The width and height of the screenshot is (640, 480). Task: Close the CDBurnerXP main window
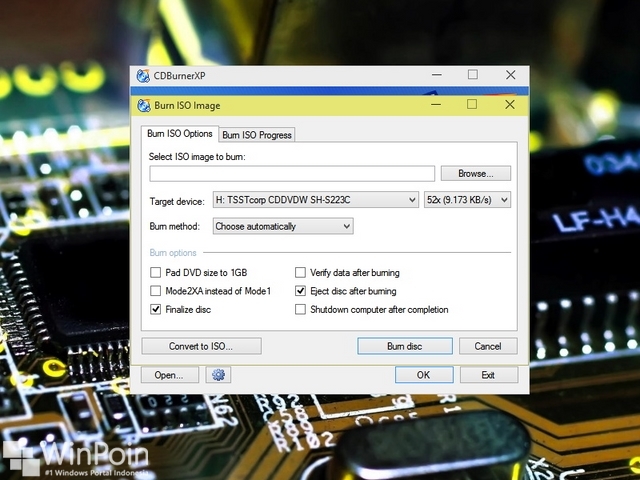tap(511, 75)
